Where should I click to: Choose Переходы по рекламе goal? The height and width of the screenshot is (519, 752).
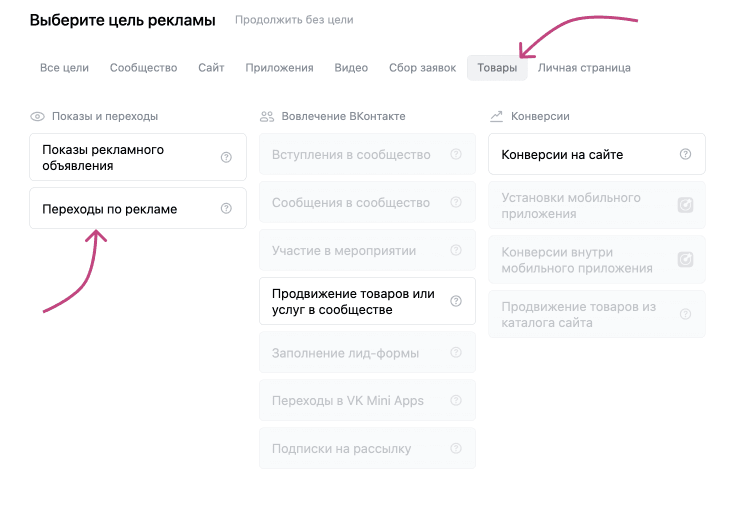click(x=110, y=209)
